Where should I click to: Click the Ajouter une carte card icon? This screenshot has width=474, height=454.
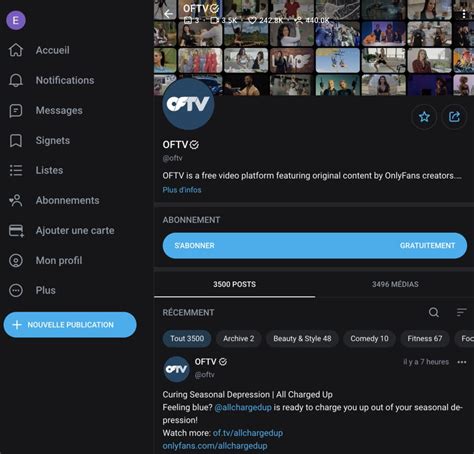point(16,230)
